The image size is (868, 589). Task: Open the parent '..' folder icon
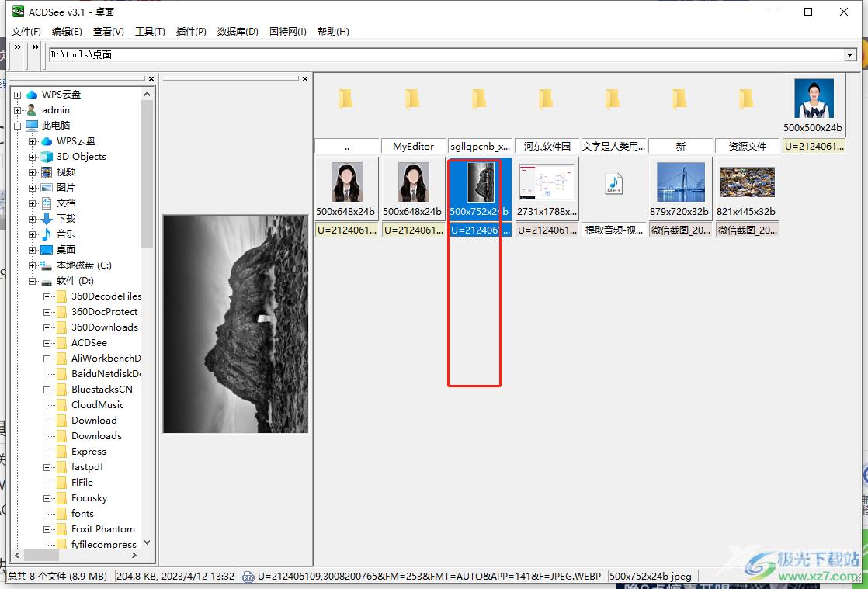tap(346, 99)
